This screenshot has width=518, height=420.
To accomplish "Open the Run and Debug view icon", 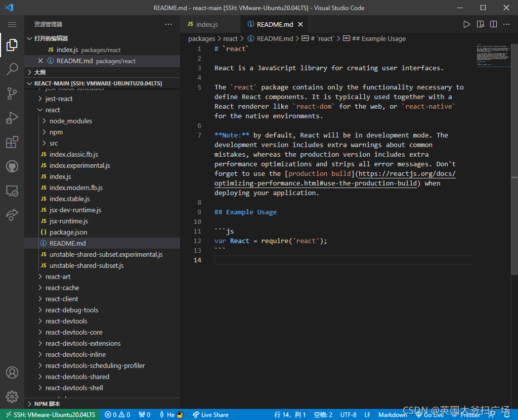I will (12, 118).
